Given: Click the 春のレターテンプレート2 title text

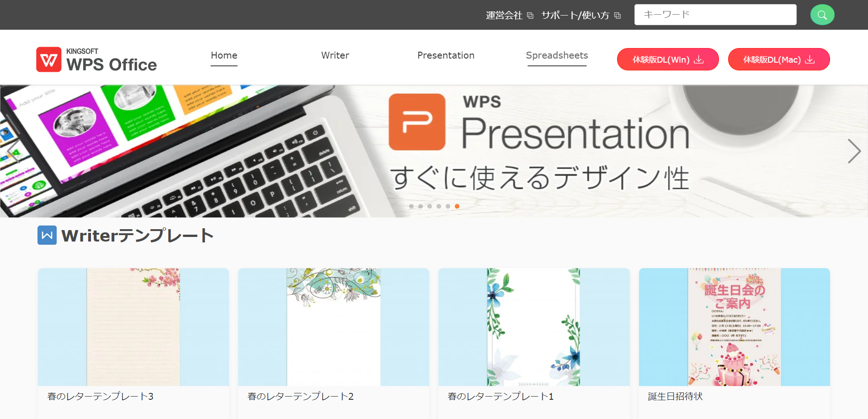Looking at the screenshot, I should 301,397.
